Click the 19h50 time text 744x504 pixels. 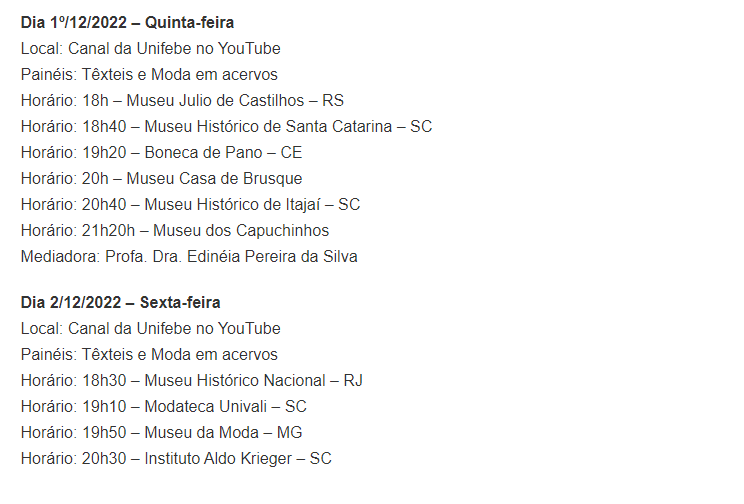coord(104,433)
